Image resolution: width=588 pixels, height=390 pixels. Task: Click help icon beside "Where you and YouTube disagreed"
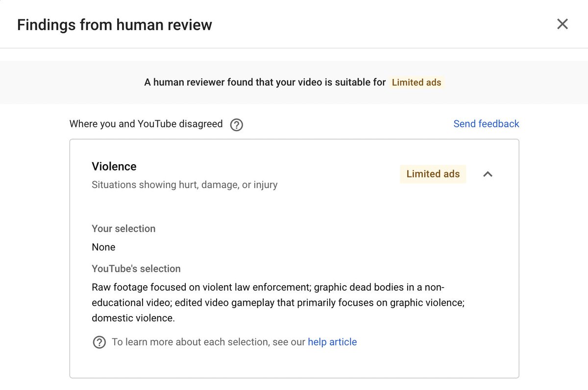tap(237, 124)
